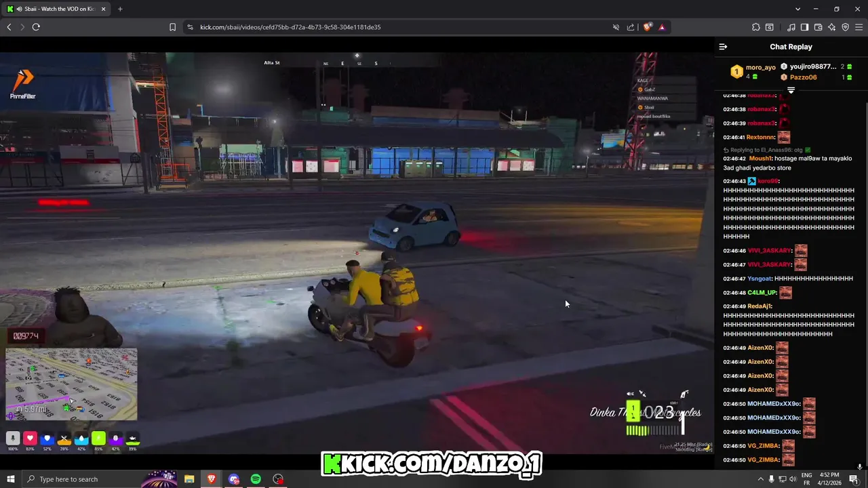The image size is (868, 488).
Task: Select the Sbaii Kick VOD tab
Action: [57, 9]
